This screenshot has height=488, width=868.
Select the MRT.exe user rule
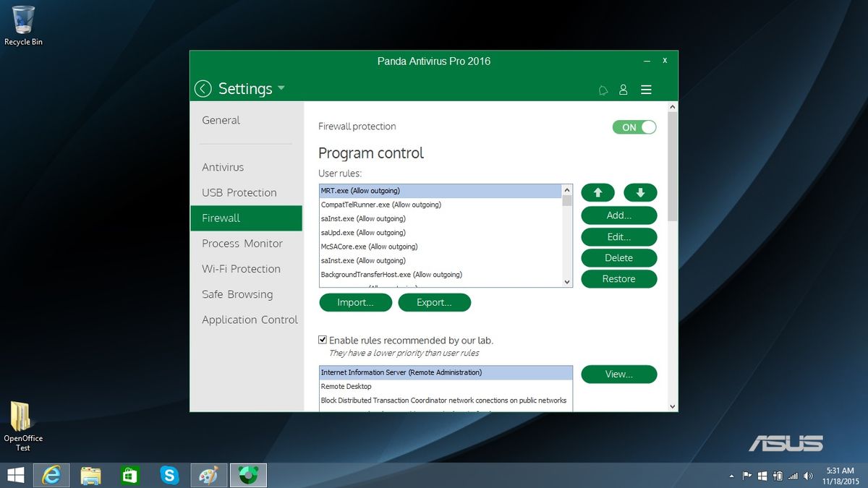[441, 191]
